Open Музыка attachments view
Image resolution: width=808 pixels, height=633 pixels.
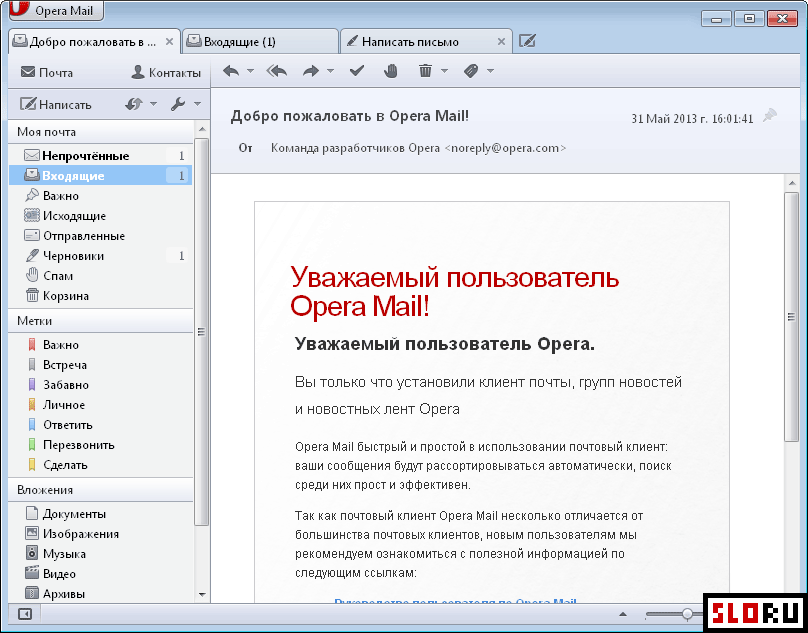(x=100, y=554)
